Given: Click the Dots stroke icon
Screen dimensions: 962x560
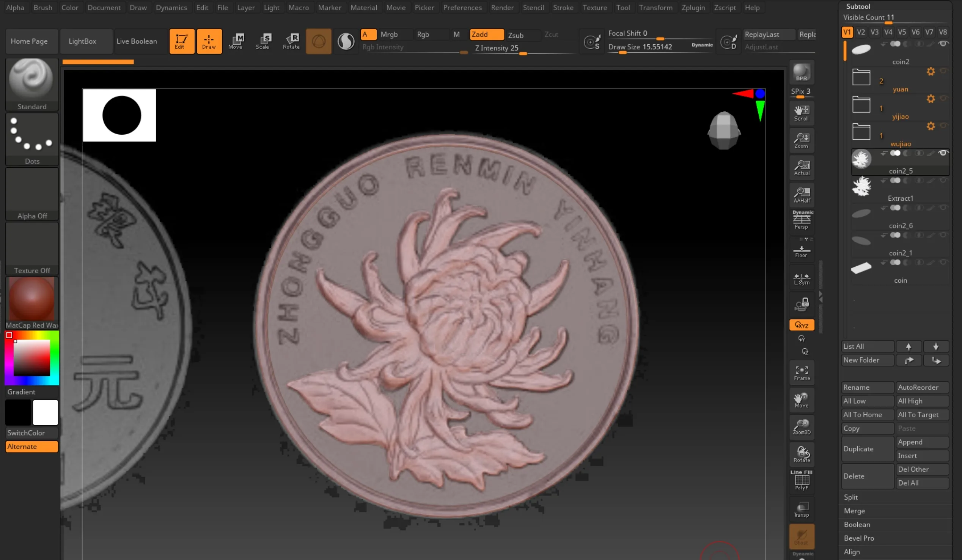Looking at the screenshot, I should (x=32, y=139).
